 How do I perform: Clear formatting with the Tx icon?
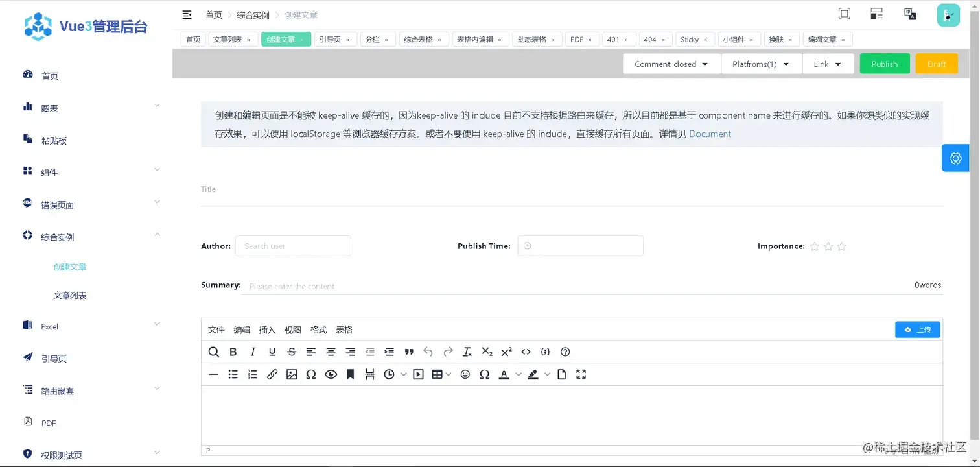(467, 352)
